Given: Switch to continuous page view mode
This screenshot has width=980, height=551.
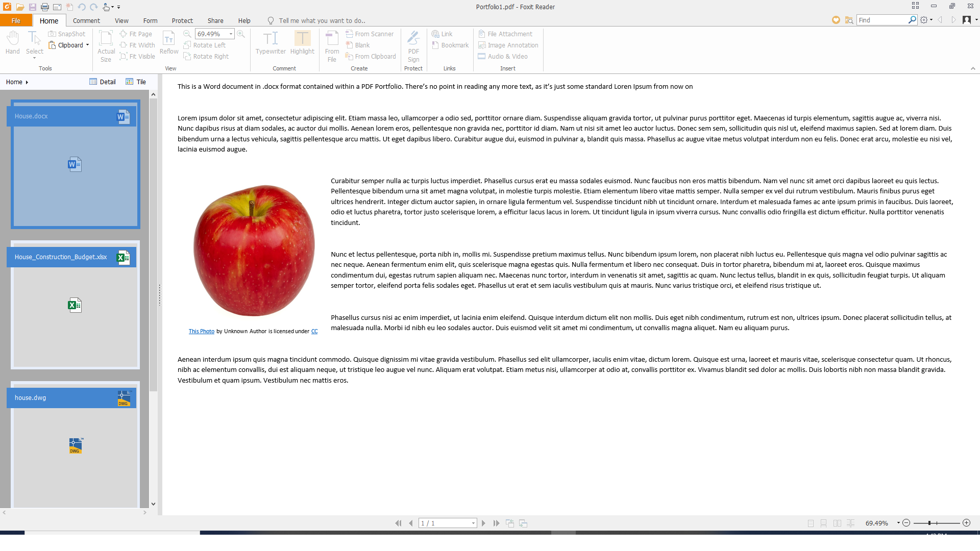Looking at the screenshot, I should point(823,523).
